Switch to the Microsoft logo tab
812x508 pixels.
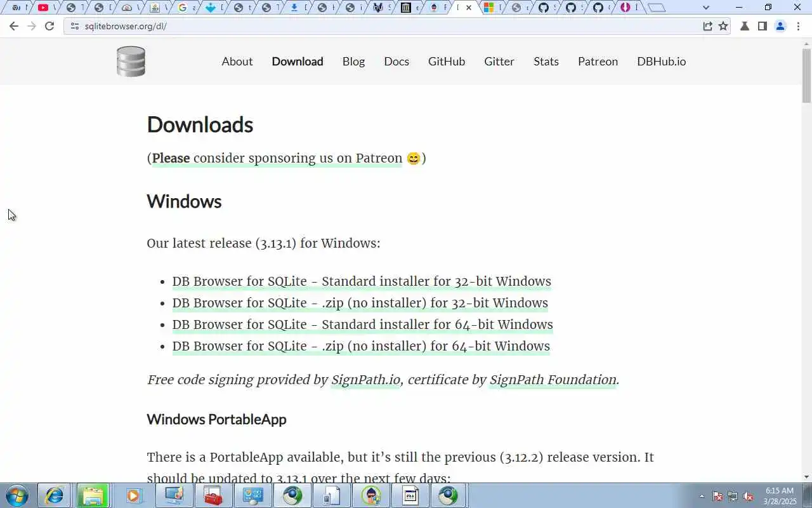(492, 8)
